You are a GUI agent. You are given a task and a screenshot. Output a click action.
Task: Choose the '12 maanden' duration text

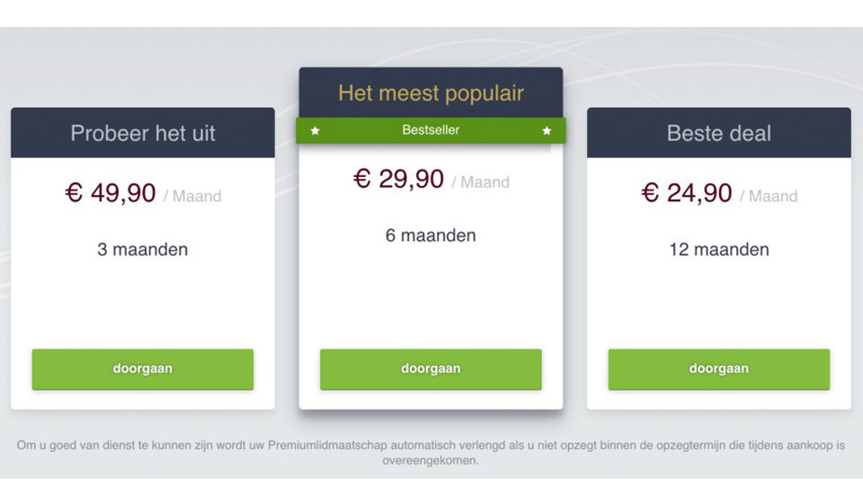(x=719, y=250)
